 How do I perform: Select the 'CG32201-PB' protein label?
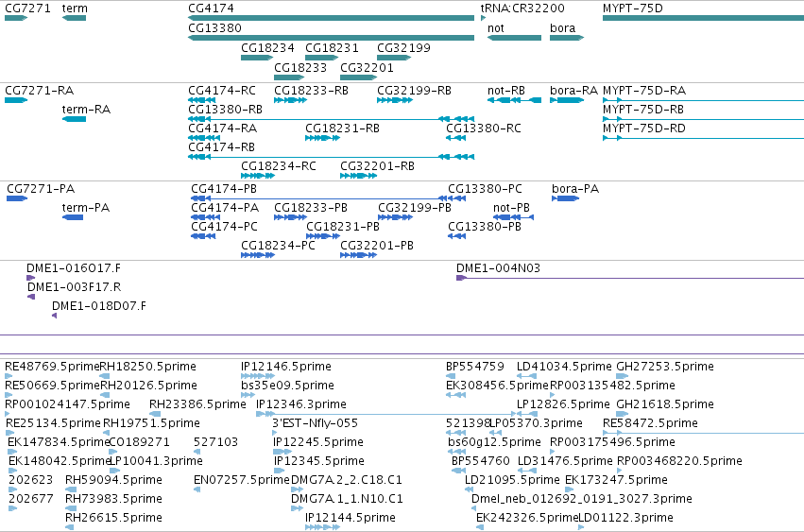(x=377, y=246)
